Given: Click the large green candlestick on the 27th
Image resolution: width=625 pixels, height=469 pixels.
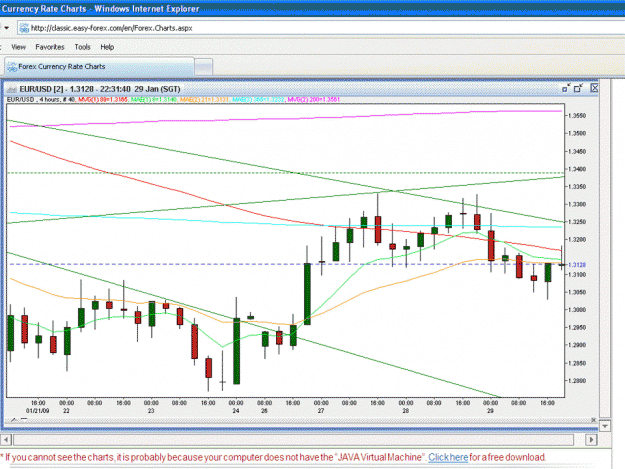Looking at the screenshot, I should point(307,294).
